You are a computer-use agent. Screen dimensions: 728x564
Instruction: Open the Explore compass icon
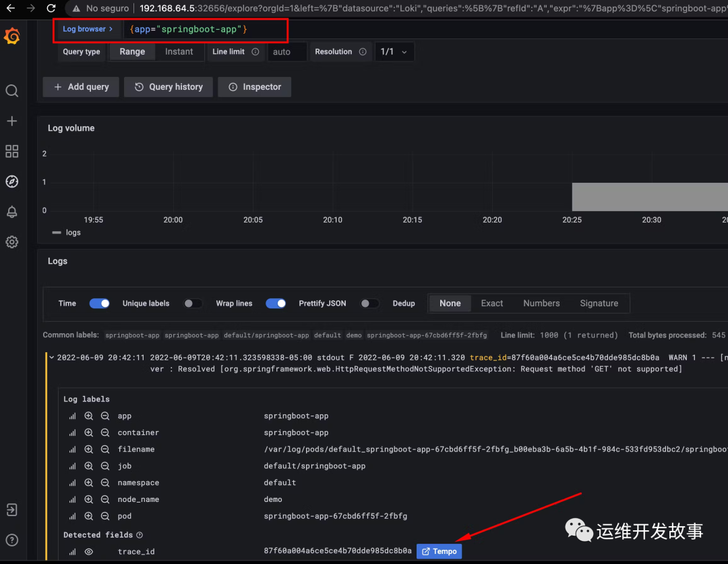click(12, 181)
